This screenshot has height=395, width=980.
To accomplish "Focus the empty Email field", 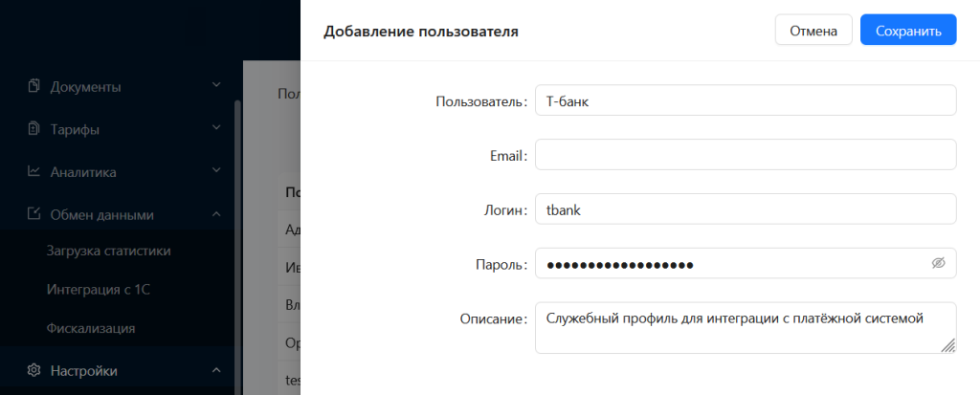I will (746, 154).
